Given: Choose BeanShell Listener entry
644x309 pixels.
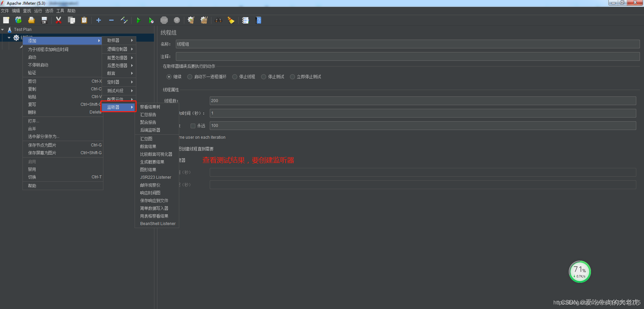Looking at the screenshot, I should [x=157, y=224].
